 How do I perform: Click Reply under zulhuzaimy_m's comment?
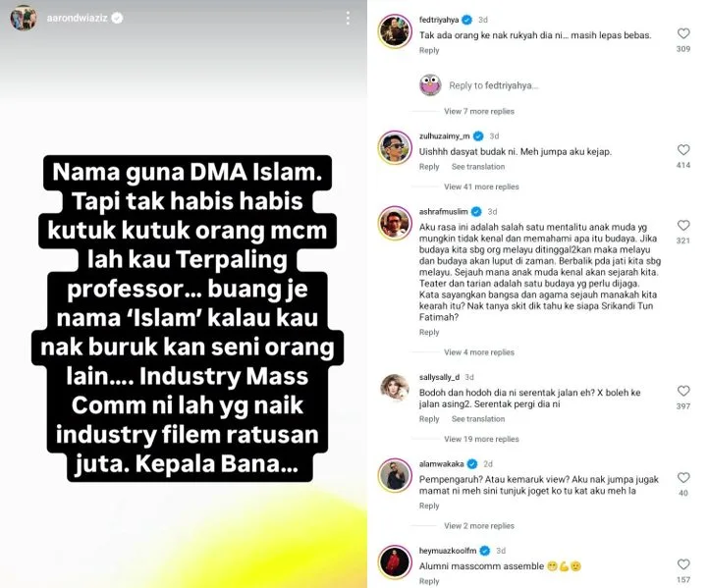tap(429, 167)
